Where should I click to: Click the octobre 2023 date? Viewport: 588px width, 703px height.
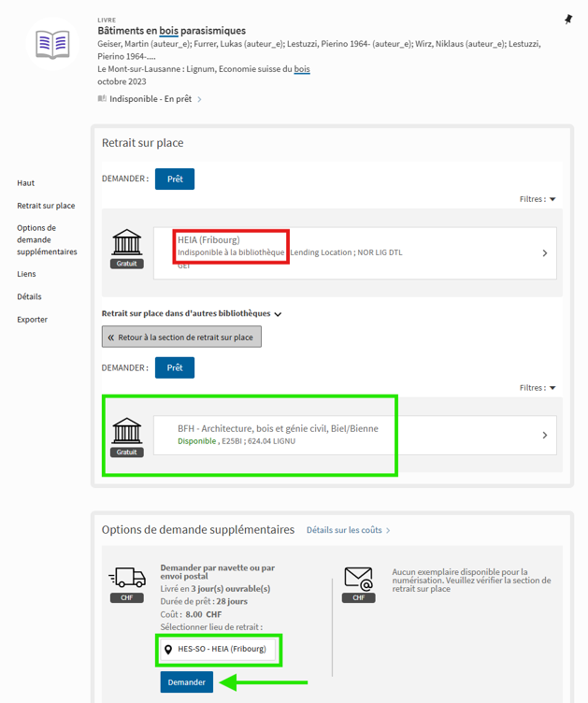(122, 81)
